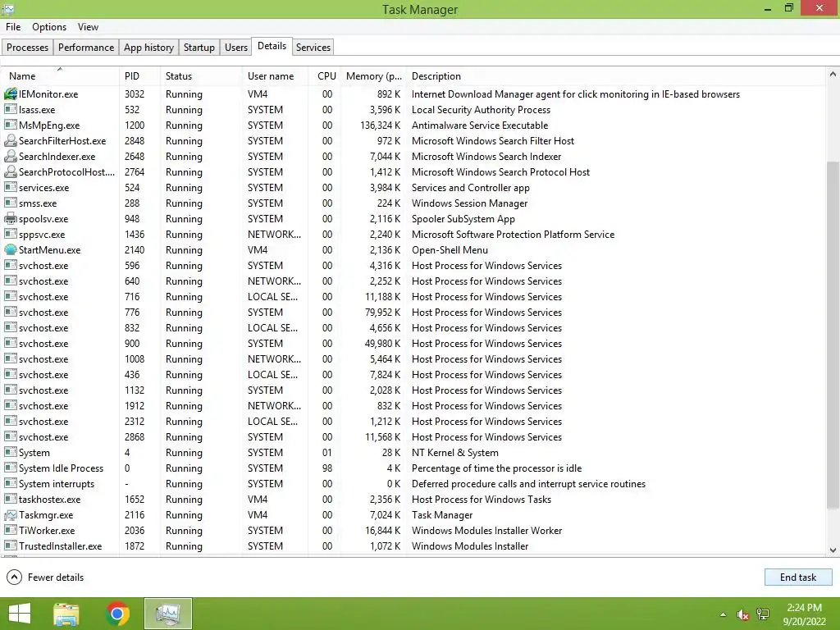
Task: Sort by the Description column header
Action: [x=616, y=76]
